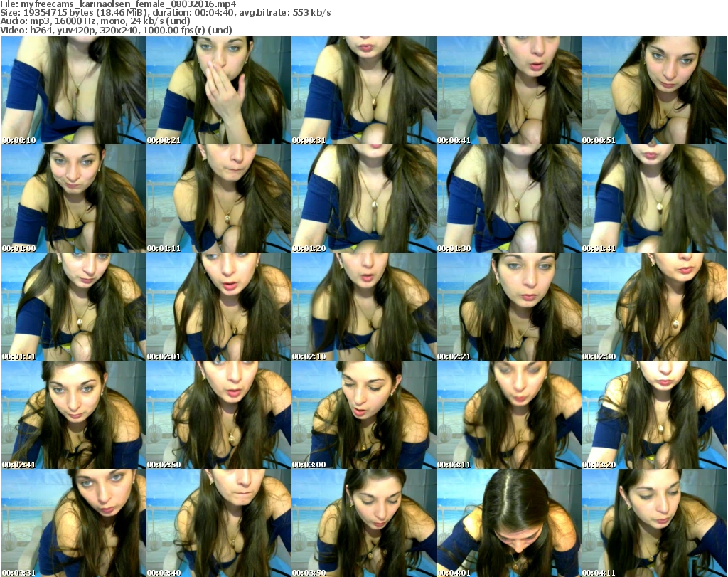Select the final thumbnail stamped 00:04:11
This screenshot has width=728, height=577.
(654, 523)
